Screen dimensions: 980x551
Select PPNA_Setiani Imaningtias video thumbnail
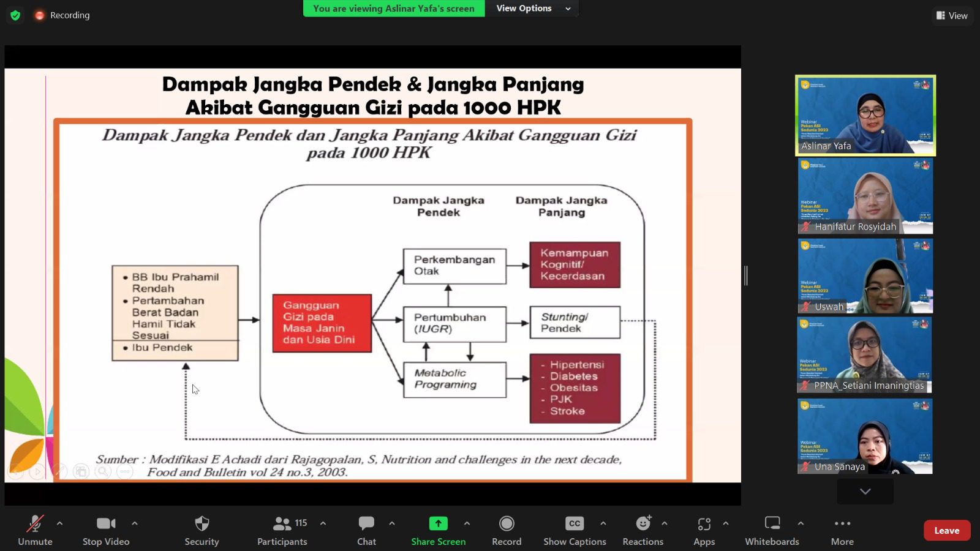pos(865,355)
